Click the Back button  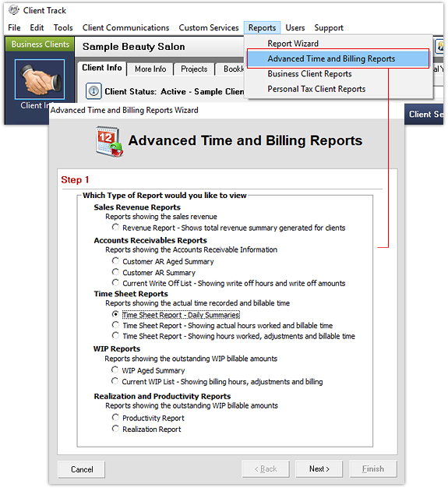point(266,469)
